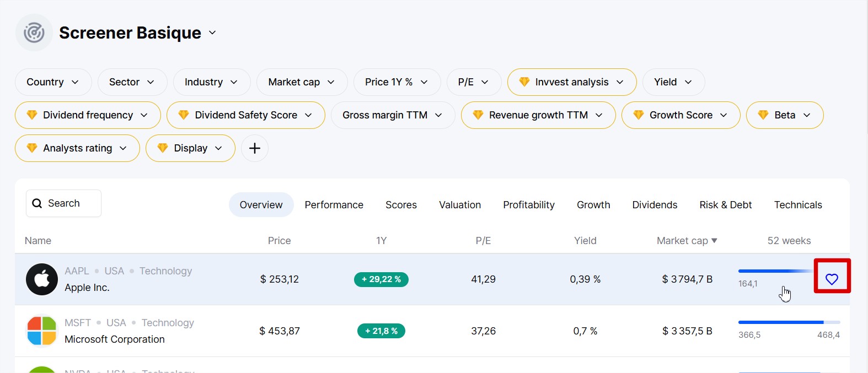The height and width of the screenshot is (373, 868).
Task: Open the Dividend Safety Score filter
Action: (x=246, y=115)
